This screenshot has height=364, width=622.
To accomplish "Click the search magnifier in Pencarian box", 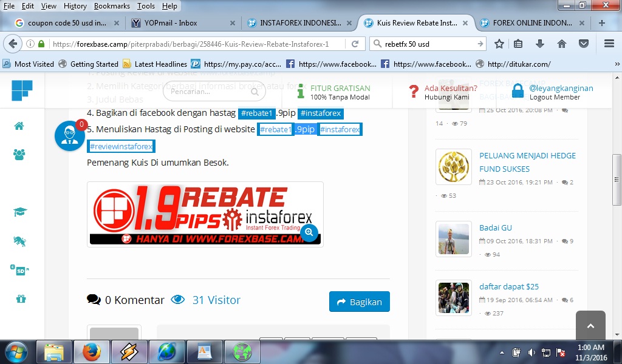I will [x=255, y=92].
